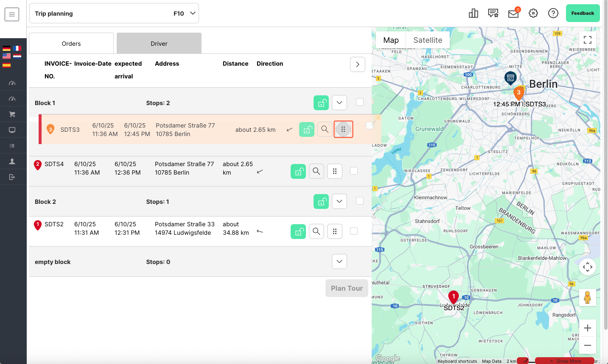Image resolution: width=608 pixels, height=364 pixels.
Task: Switch language using the US flag
Action: pyautogui.click(x=6, y=56)
